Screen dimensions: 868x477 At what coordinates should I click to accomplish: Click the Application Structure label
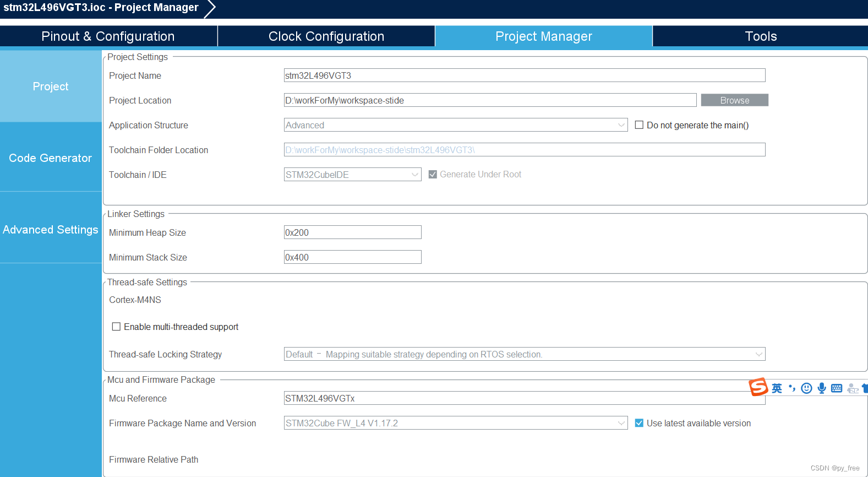click(x=149, y=126)
